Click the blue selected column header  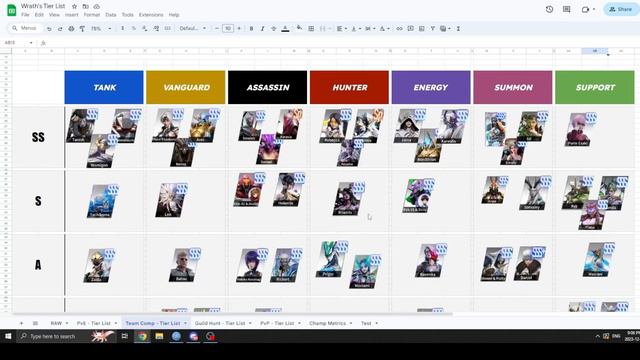click(x=595, y=51)
